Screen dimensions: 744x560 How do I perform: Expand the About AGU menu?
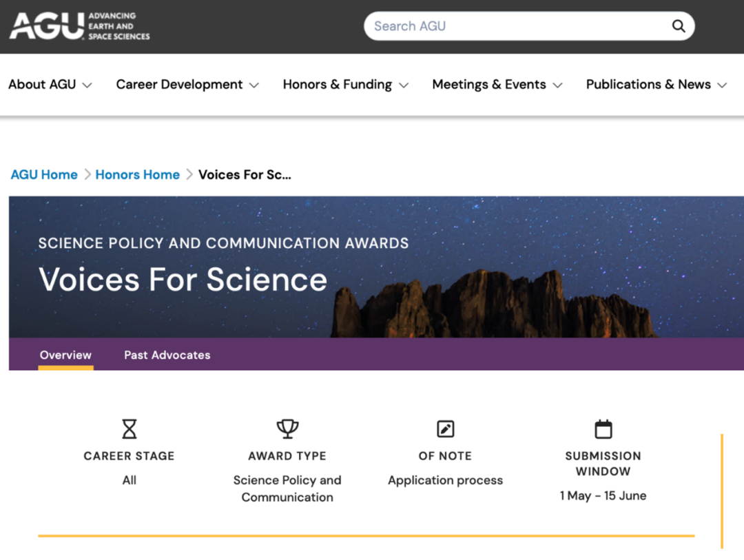click(x=50, y=85)
